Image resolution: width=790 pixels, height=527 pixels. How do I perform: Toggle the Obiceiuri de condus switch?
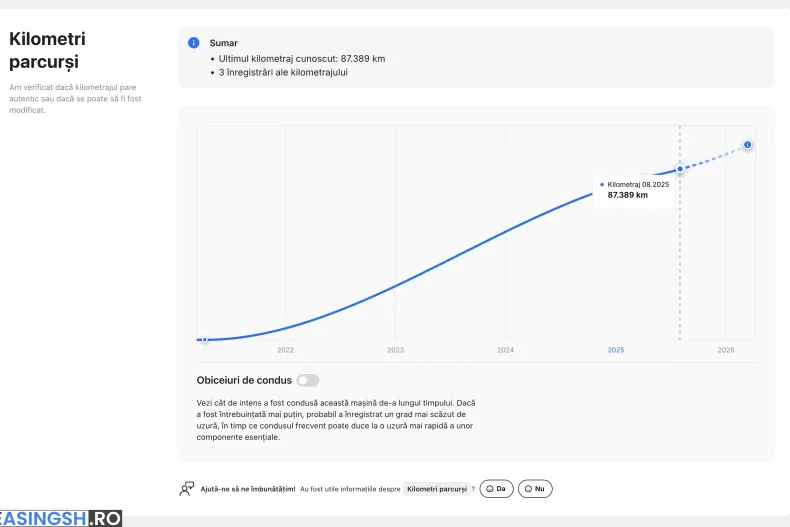coord(308,380)
